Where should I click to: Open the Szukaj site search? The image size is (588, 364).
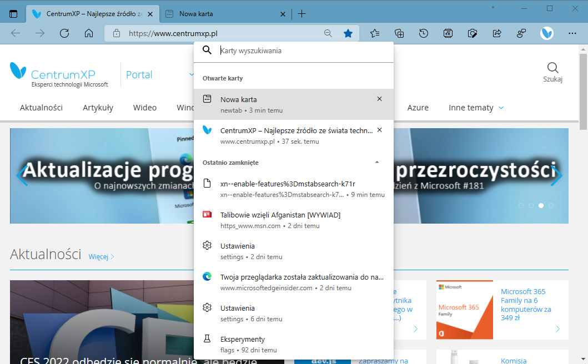[x=553, y=72]
